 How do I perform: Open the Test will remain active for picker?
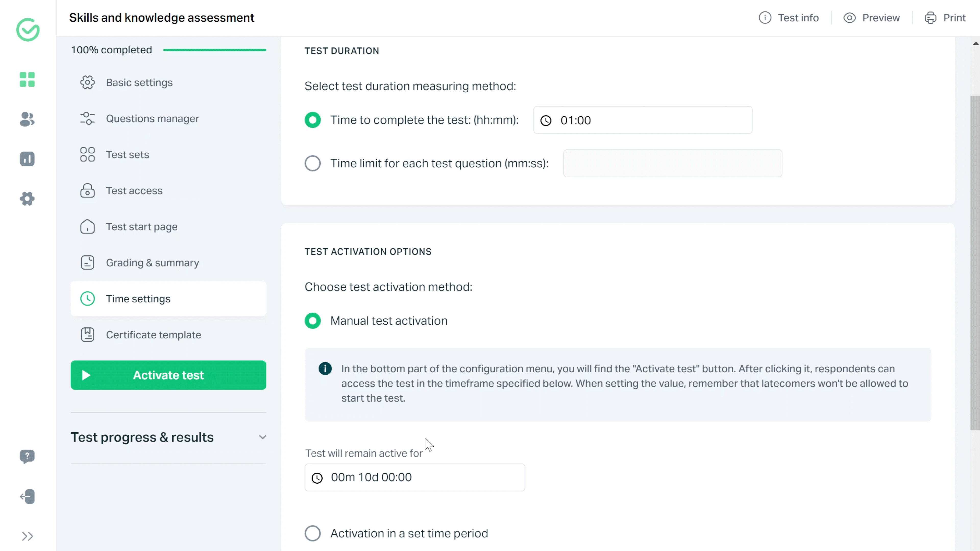[414, 477]
